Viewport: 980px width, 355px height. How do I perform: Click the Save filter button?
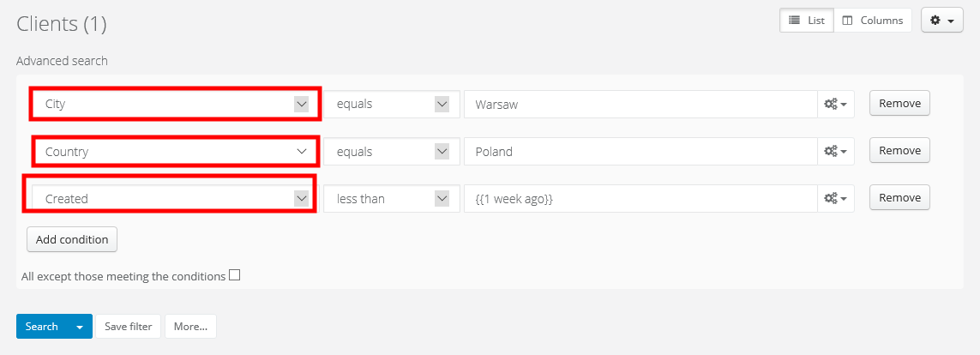tap(129, 327)
